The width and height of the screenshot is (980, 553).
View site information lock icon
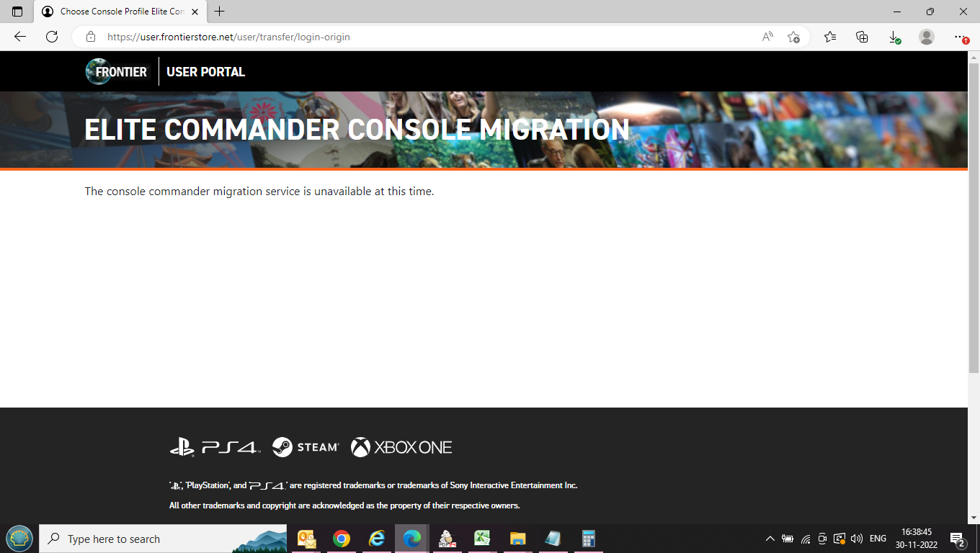click(90, 37)
